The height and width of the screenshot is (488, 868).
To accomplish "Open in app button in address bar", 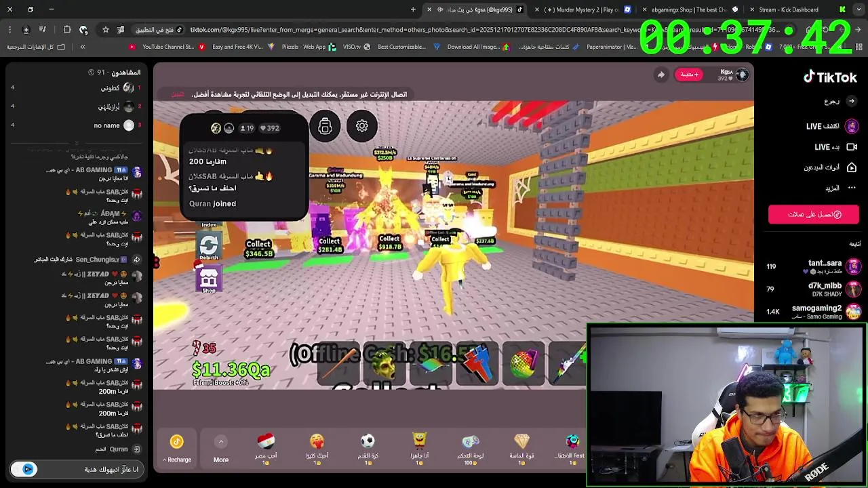I will click(159, 30).
